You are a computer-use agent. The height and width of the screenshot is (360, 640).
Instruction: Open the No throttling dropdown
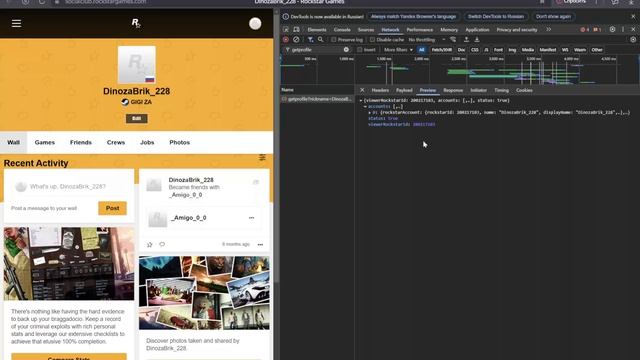point(427,40)
